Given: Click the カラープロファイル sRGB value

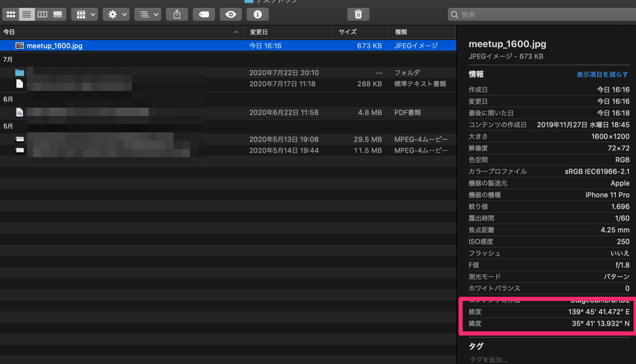Looking at the screenshot, I should (x=597, y=172).
